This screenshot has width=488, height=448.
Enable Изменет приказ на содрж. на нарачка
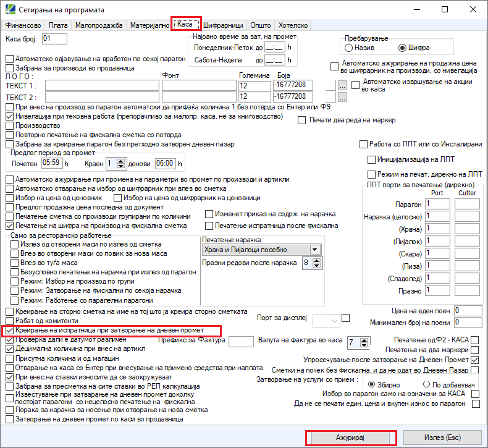coord(209,214)
